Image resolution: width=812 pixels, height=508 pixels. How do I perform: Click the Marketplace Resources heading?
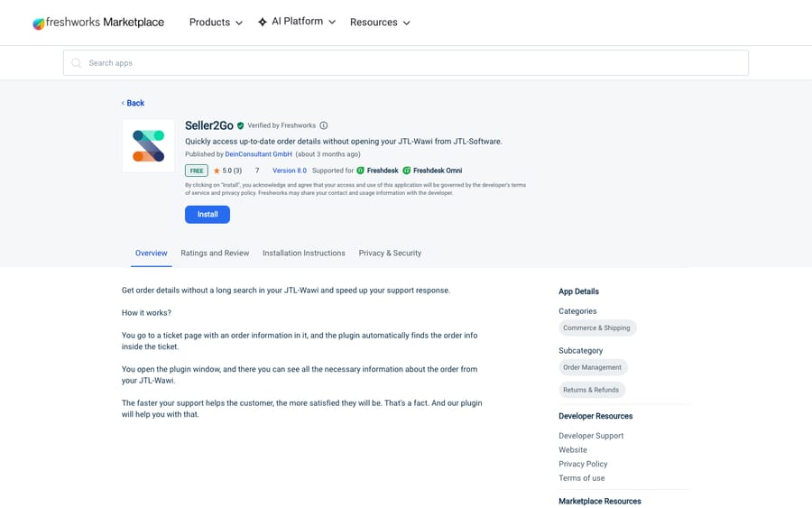coord(600,502)
